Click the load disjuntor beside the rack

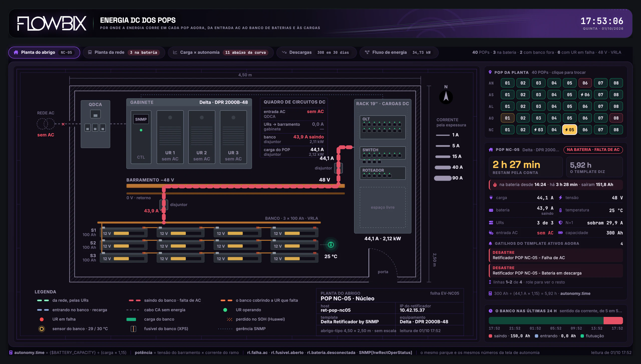[x=339, y=168]
